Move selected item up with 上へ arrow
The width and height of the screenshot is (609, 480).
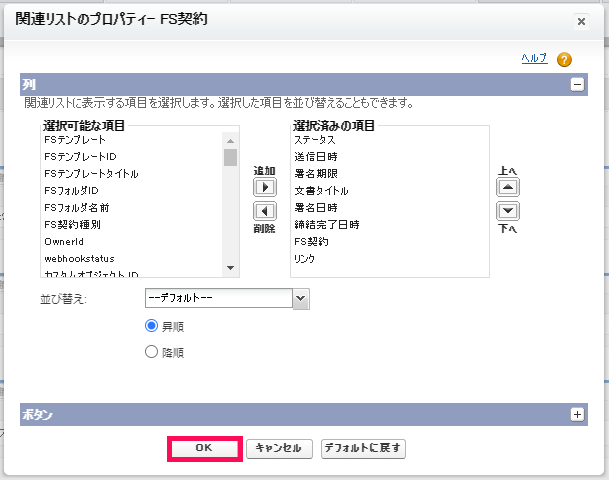tap(508, 187)
